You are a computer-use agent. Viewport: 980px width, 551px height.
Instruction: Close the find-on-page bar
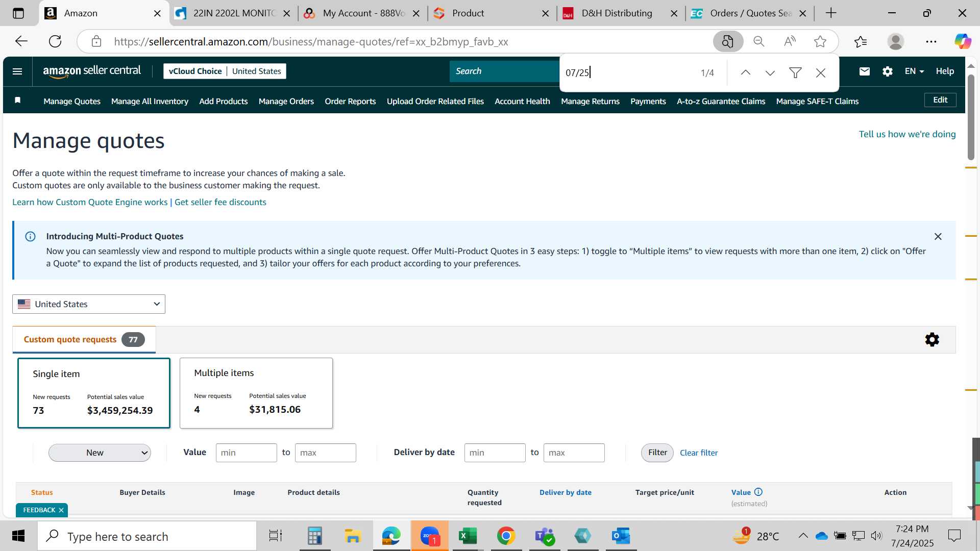[x=820, y=73]
